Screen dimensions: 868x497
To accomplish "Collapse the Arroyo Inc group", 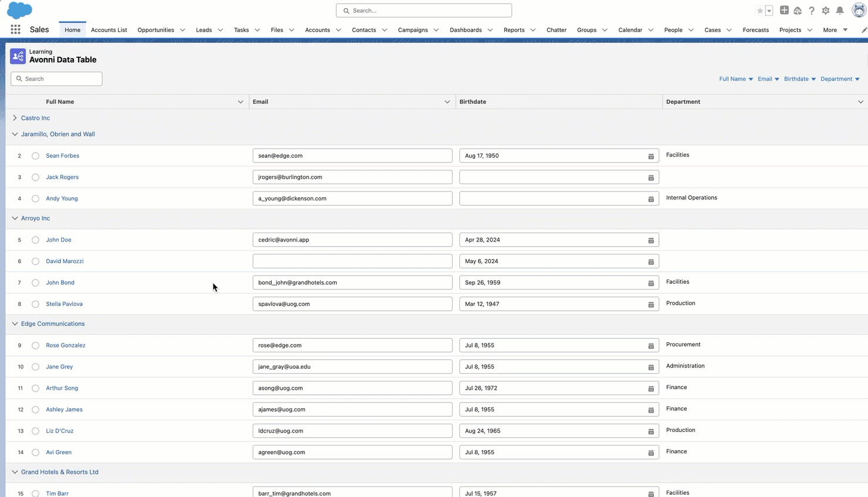I will pos(15,218).
